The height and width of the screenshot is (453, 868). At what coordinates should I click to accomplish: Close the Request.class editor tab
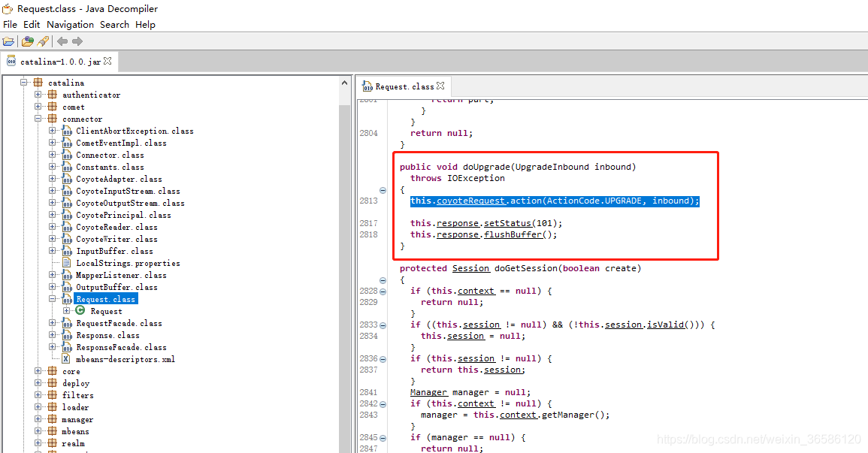(x=440, y=86)
